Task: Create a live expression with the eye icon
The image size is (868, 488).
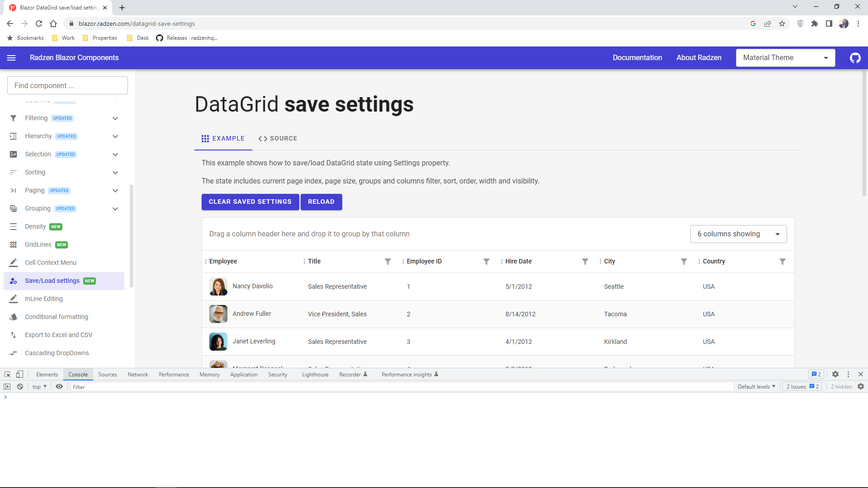Action: 59,386
